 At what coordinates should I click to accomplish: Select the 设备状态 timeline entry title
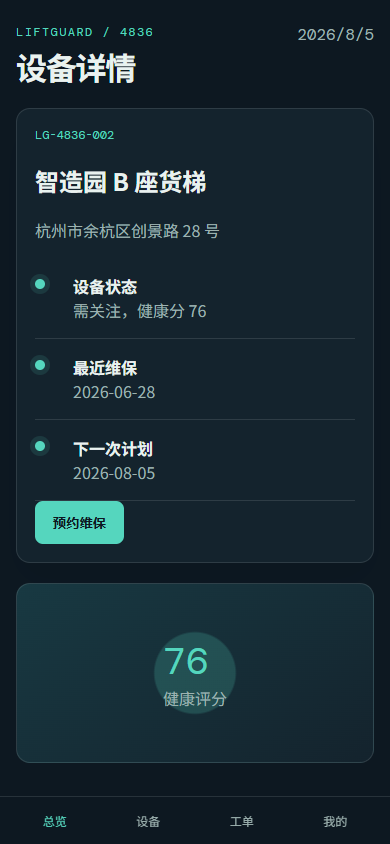[105, 287]
